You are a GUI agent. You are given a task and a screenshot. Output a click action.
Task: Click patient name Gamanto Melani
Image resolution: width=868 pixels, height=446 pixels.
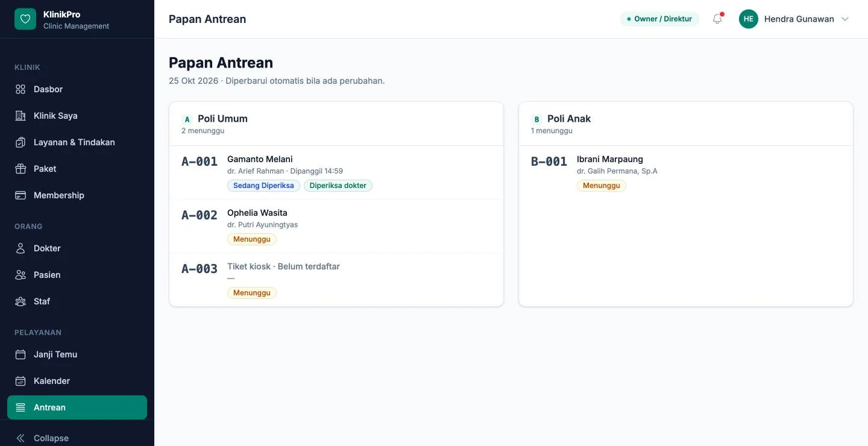point(260,159)
